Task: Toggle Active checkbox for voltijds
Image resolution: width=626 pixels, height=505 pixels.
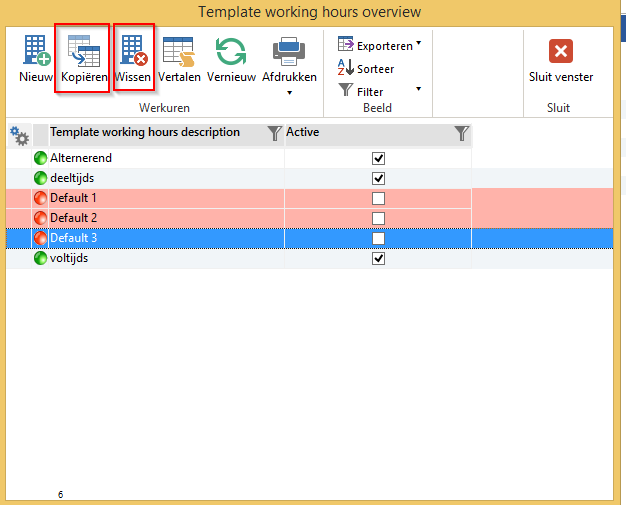Action: (x=378, y=258)
